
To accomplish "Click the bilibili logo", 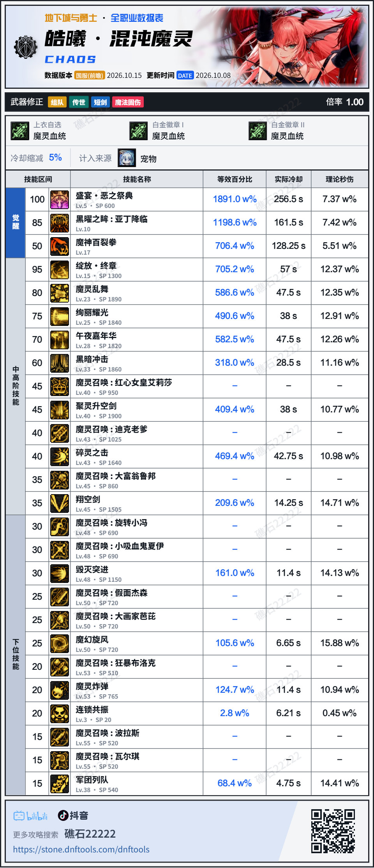I will tap(30, 815).
